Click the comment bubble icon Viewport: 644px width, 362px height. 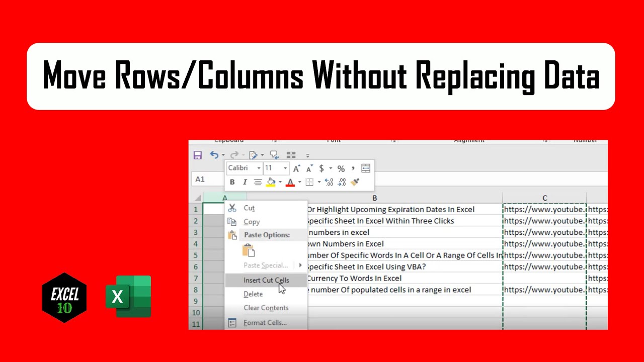274,155
